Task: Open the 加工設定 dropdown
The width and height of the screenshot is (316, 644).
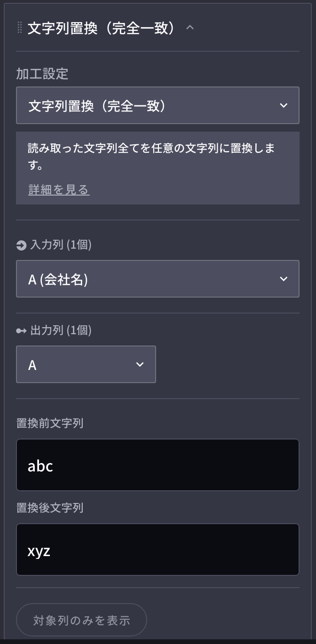Action: pyautogui.click(x=158, y=105)
